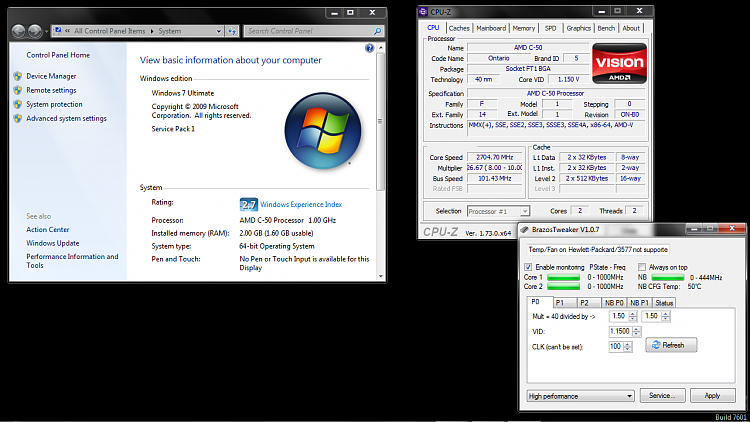This screenshot has width=750, height=422.
Task: Click the search magnifier icon in Control Panel
Action: click(x=377, y=31)
